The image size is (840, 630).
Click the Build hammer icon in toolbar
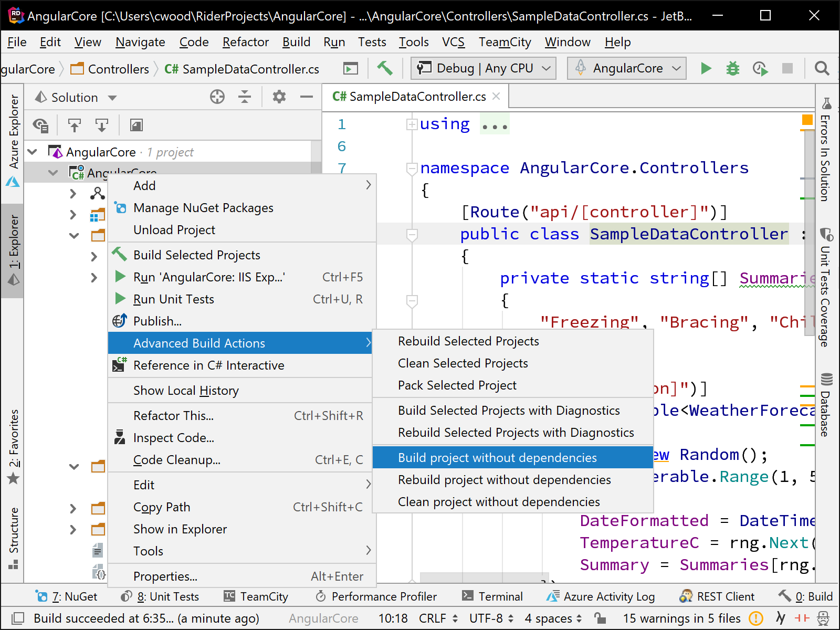pos(385,68)
